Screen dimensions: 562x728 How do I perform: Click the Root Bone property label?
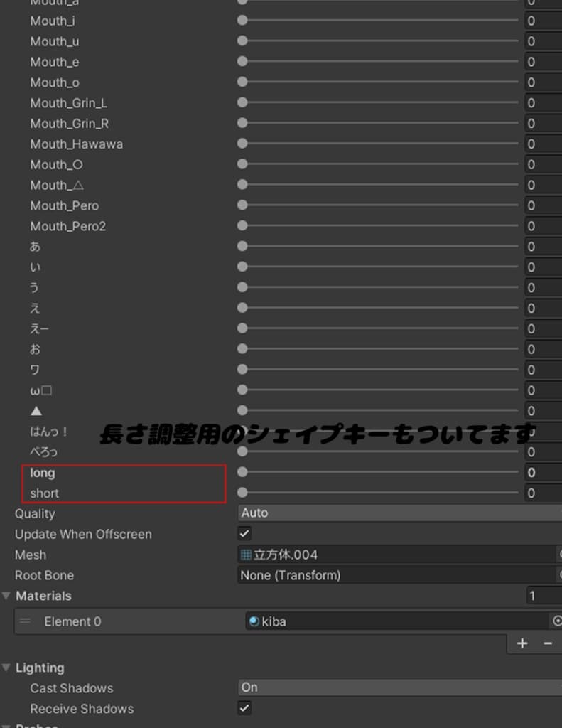point(45,575)
